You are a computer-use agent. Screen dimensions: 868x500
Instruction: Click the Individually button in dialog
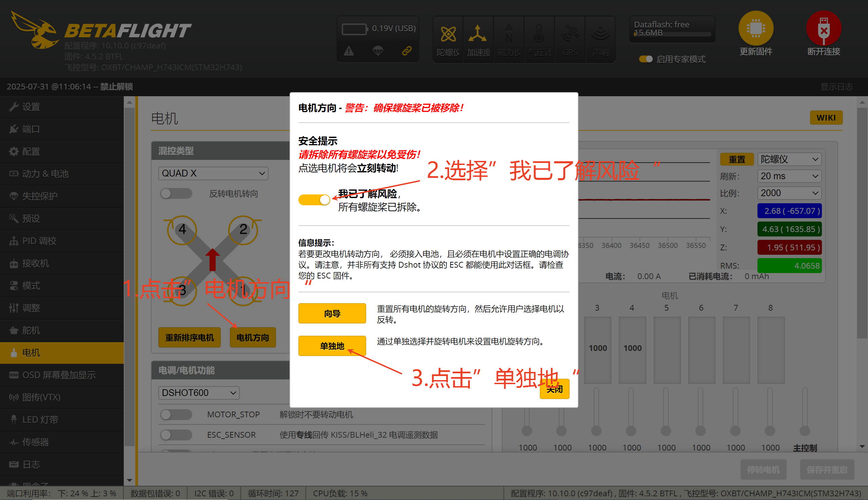point(332,346)
